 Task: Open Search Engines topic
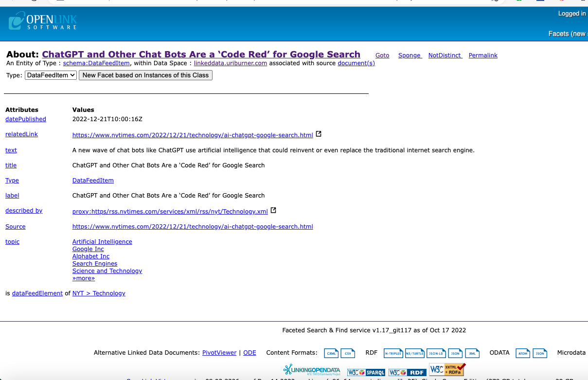95,264
